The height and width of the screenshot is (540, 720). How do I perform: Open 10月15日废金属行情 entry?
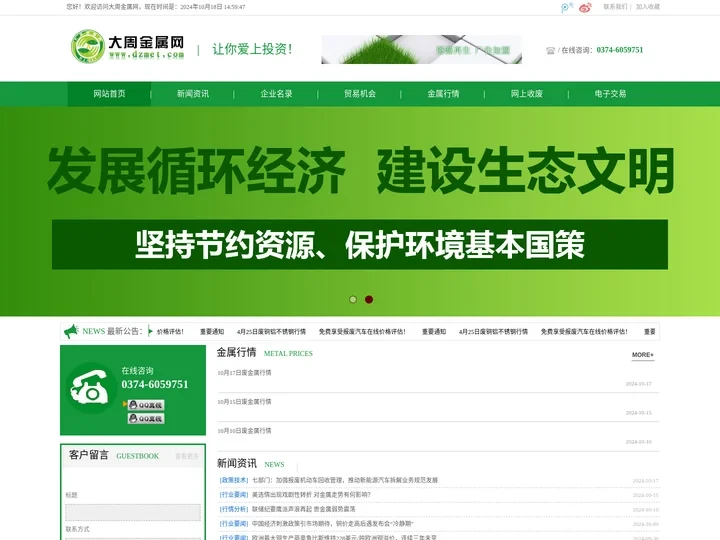[x=244, y=402]
